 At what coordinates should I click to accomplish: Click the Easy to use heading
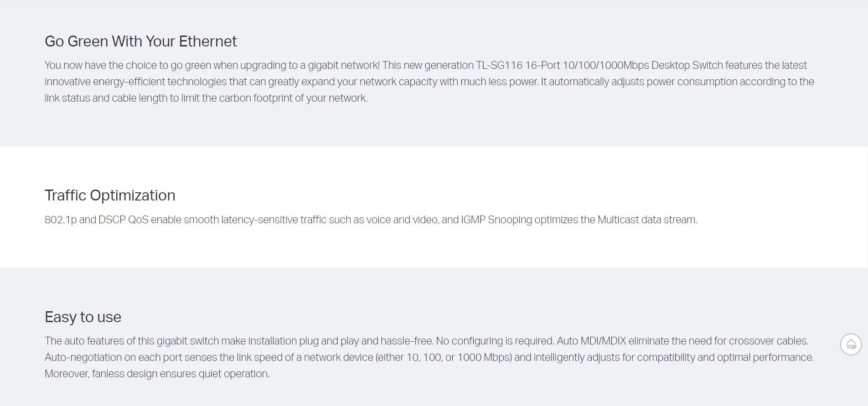83,317
